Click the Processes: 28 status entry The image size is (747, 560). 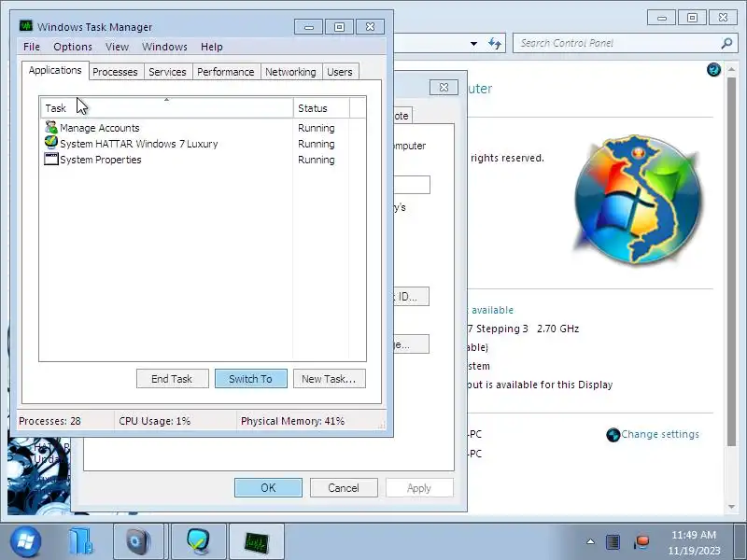(50, 421)
